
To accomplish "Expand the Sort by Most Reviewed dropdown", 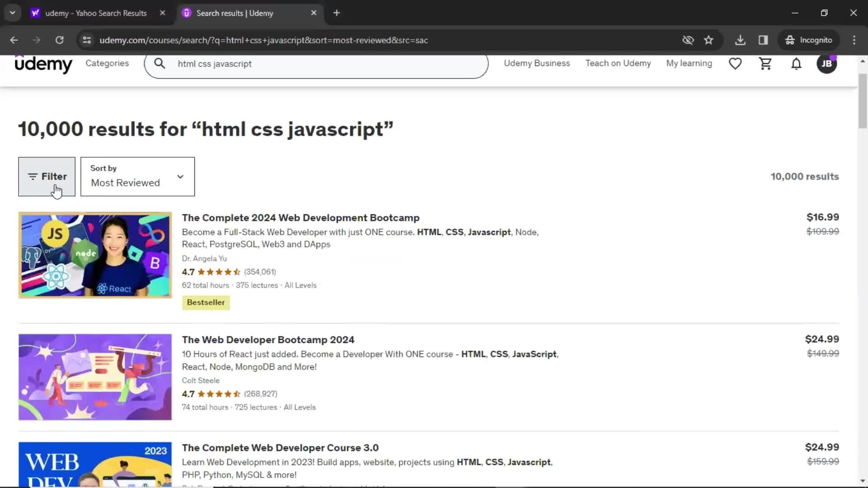I will [137, 177].
